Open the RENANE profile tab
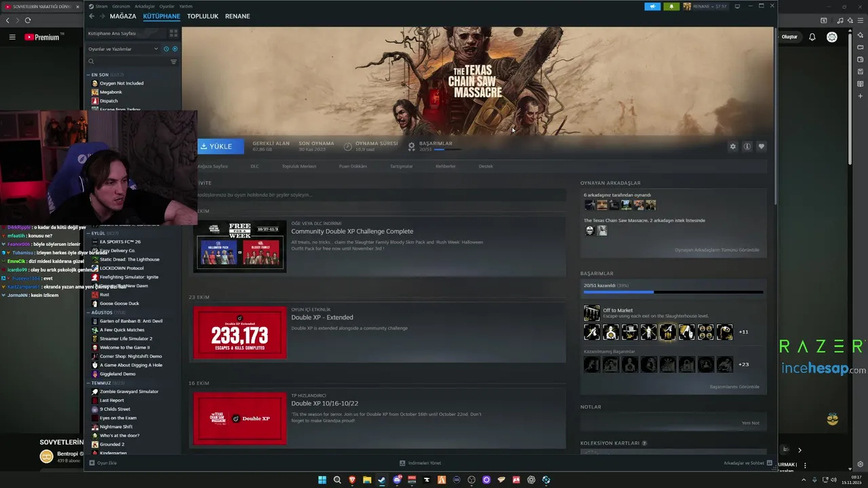This screenshot has height=488, width=868. [x=237, y=16]
